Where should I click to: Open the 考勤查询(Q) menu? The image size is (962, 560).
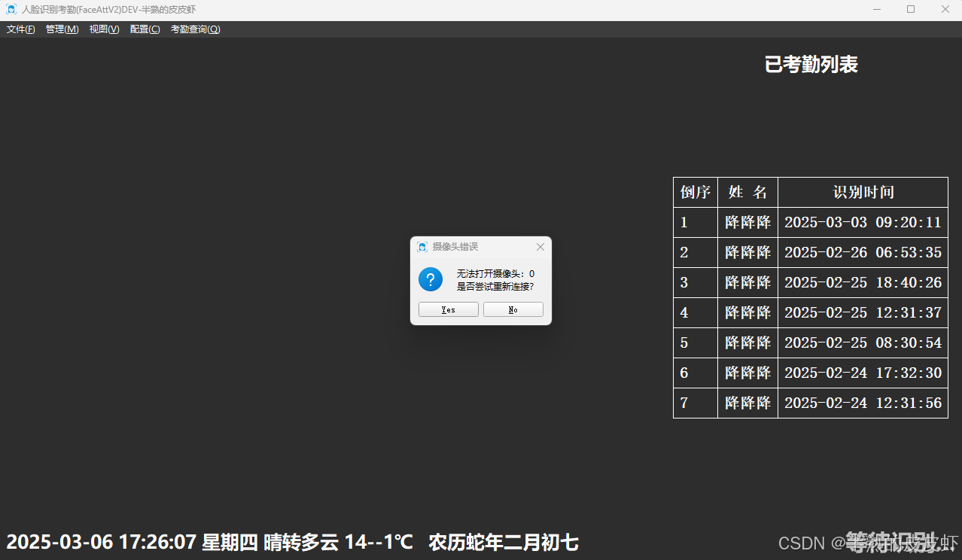click(x=195, y=29)
